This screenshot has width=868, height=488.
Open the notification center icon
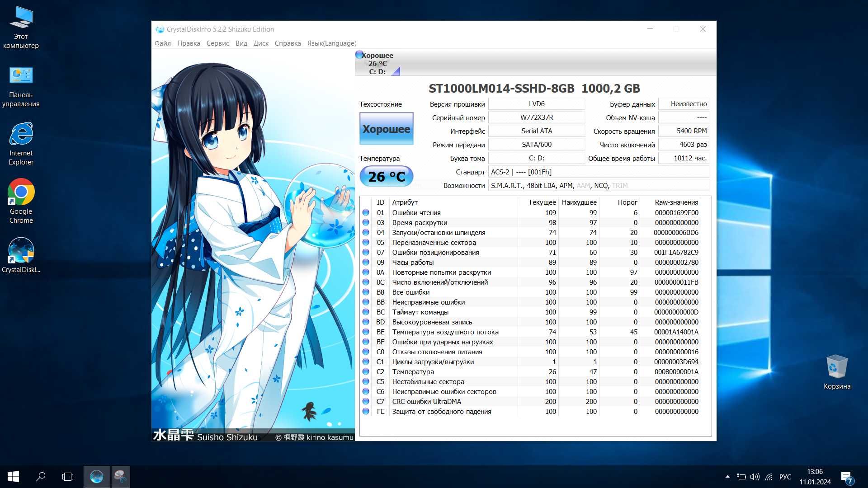847,477
